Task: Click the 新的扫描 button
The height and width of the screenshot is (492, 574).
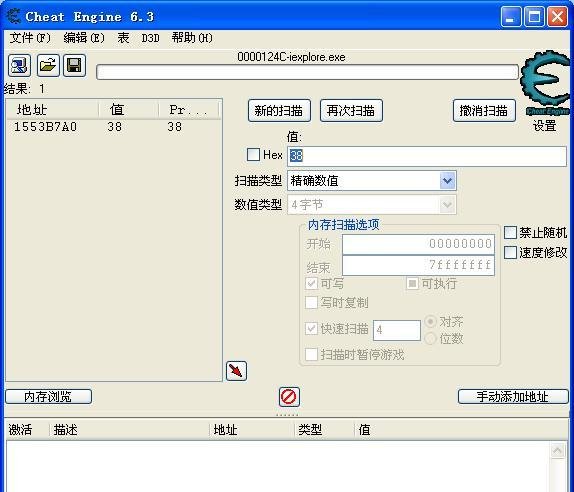Action: (279, 110)
